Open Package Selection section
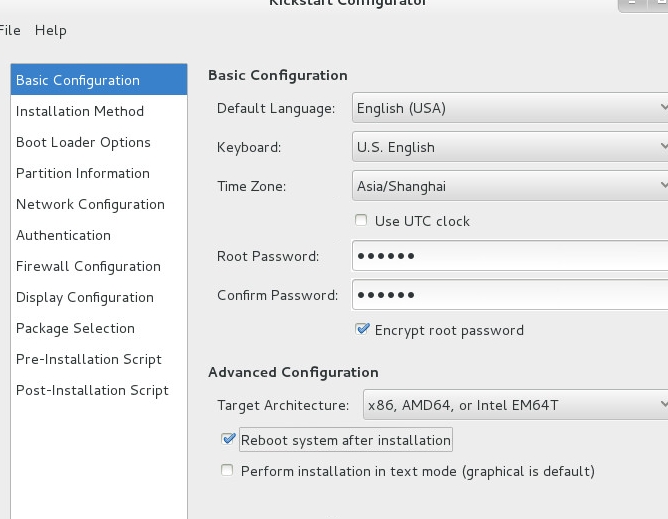The image size is (668, 519). pos(99,329)
